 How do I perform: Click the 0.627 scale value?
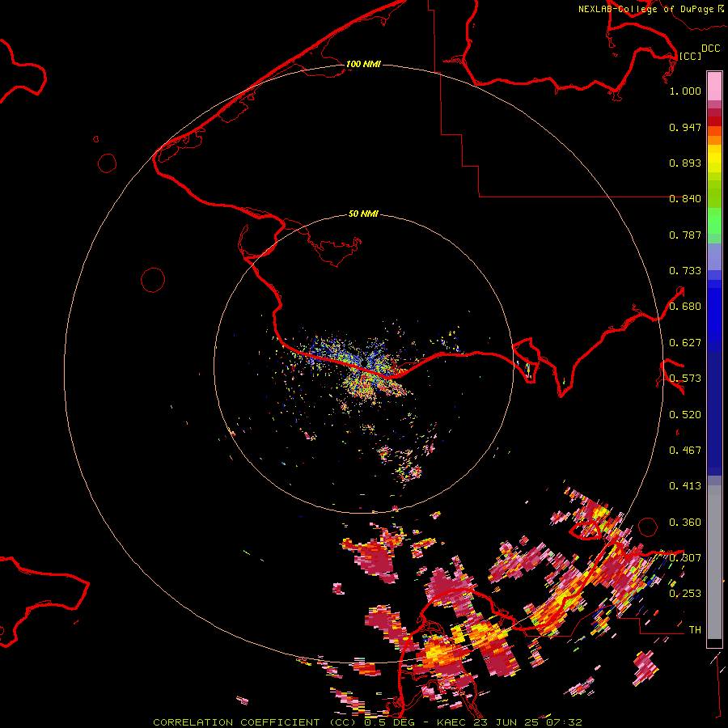click(685, 343)
